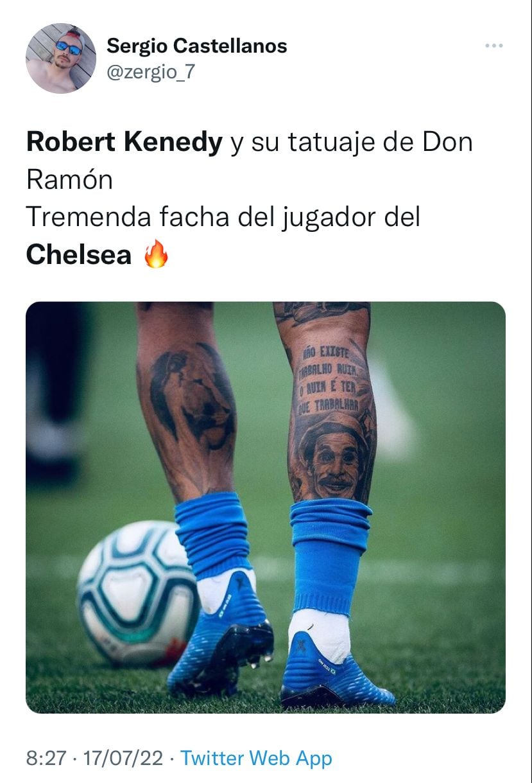This screenshot has height=783, width=532.
Task: Open the three-dot more options menu
Action: point(493,46)
